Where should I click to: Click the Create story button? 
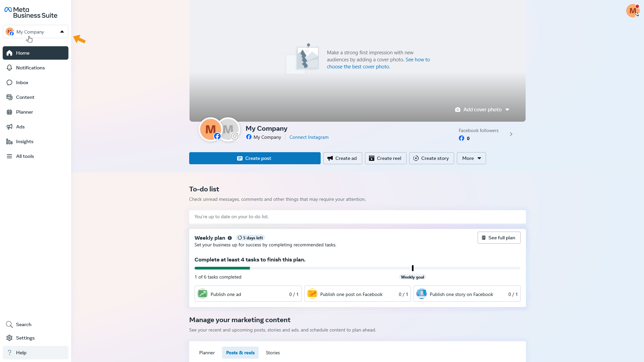pos(432,158)
